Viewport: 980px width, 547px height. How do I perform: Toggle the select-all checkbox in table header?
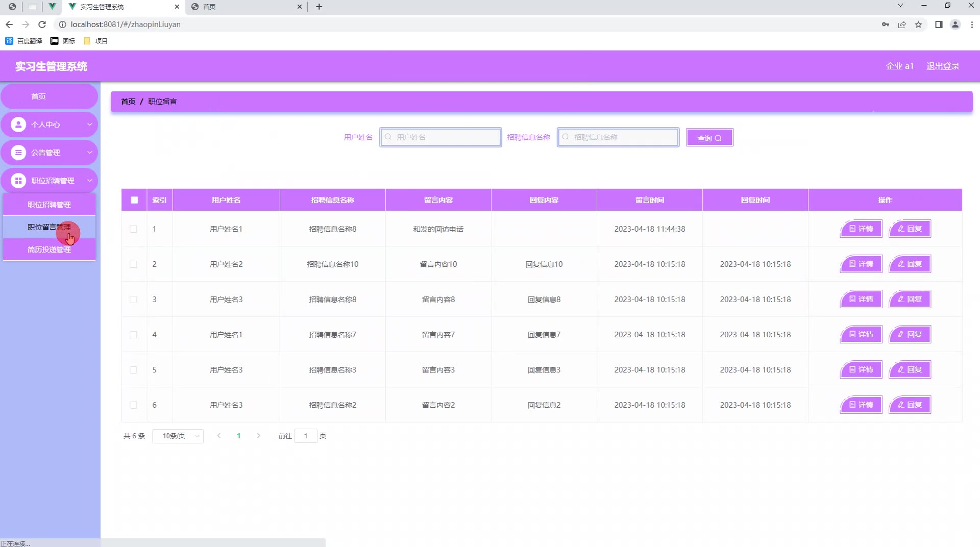tap(134, 200)
